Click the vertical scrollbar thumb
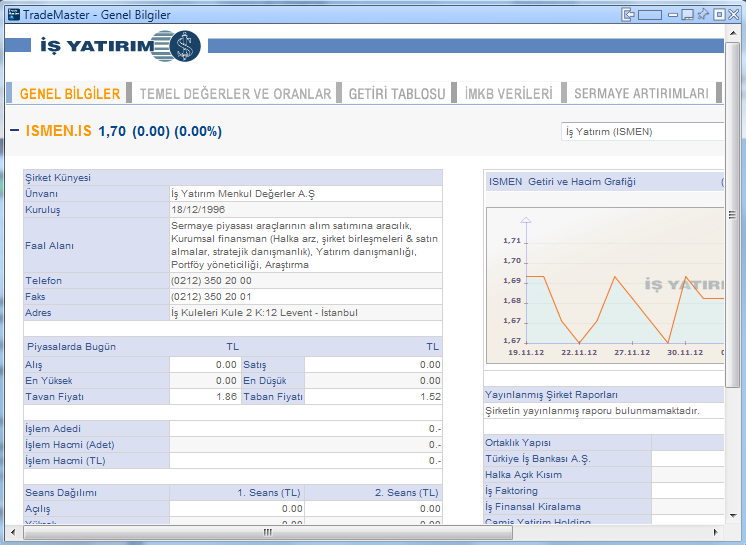The height and width of the screenshot is (545, 746). point(733,214)
